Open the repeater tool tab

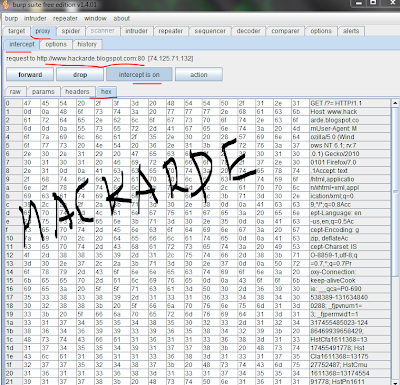tap(171, 31)
